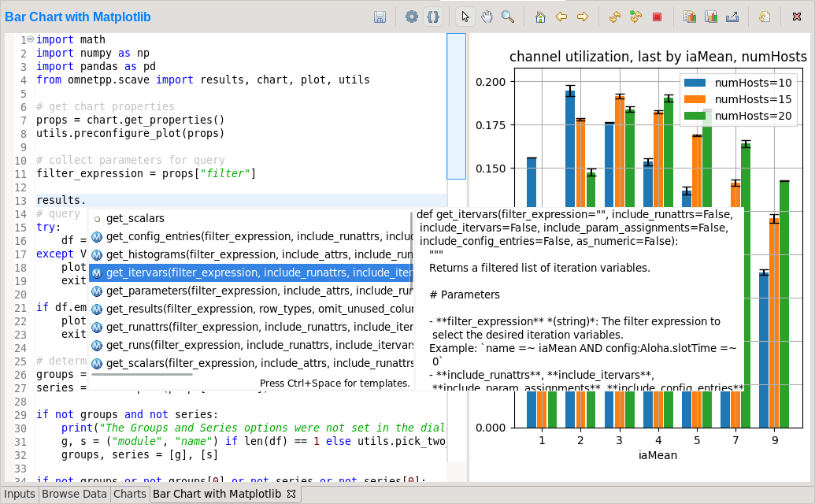
Task: Click the 'numHosts=20' legend label
Action: coord(753,116)
